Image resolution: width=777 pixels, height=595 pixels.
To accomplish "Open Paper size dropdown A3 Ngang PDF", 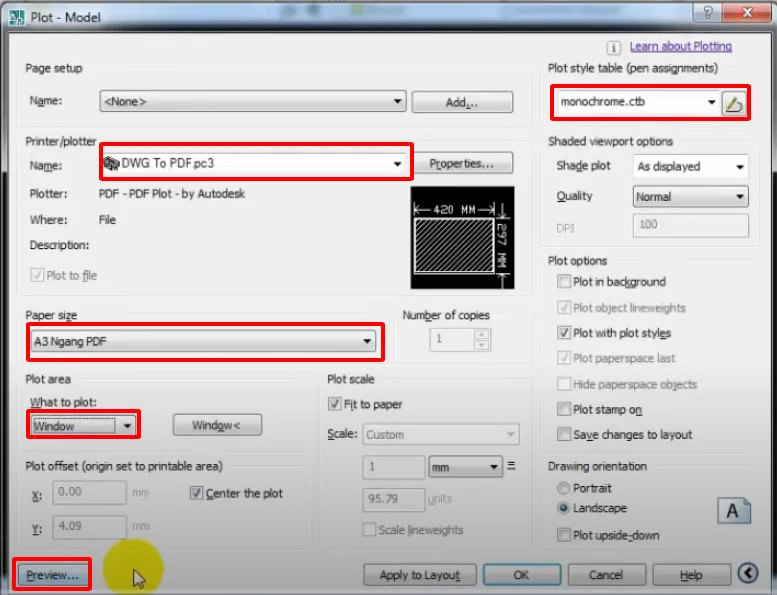I will click(203, 341).
